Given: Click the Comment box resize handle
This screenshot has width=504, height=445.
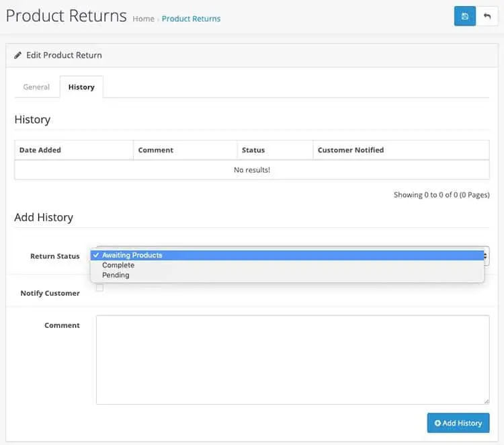Looking at the screenshot, I should pyautogui.click(x=487, y=401).
